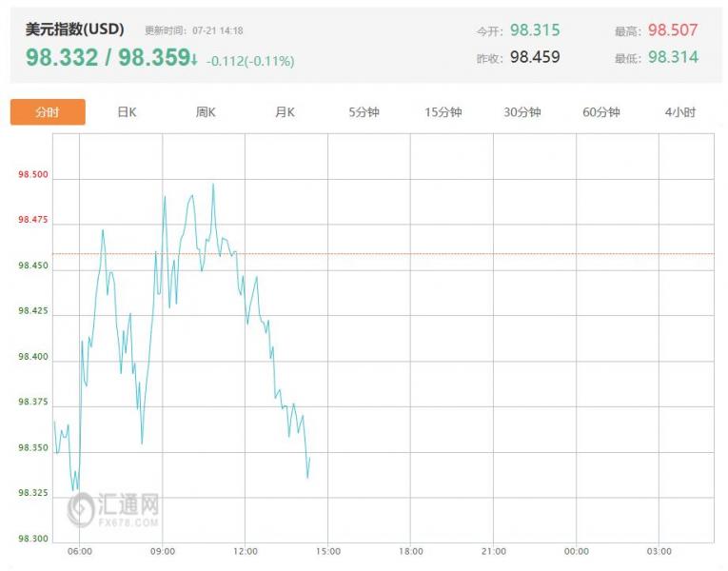The image size is (728, 571).
Task: Click the 汇通网 watermark logo
Action: [113, 508]
